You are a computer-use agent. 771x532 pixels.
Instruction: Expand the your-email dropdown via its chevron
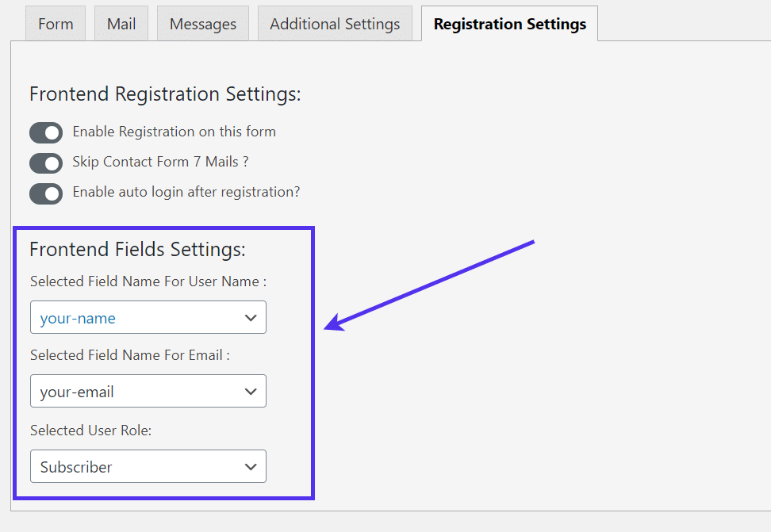click(x=251, y=391)
